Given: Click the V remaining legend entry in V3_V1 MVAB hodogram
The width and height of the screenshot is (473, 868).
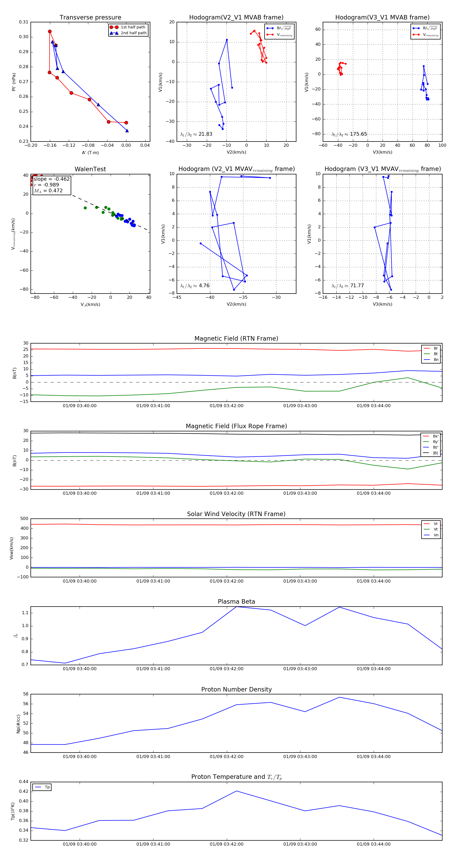Looking at the screenshot, I should pyautogui.click(x=425, y=35).
